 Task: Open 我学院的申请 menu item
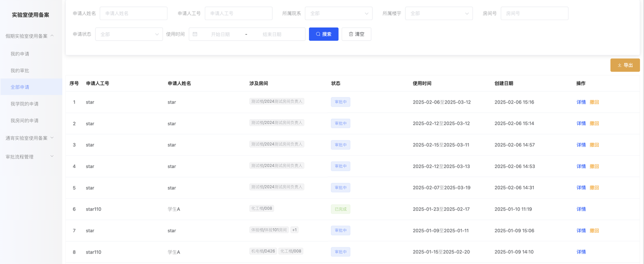(31, 104)
